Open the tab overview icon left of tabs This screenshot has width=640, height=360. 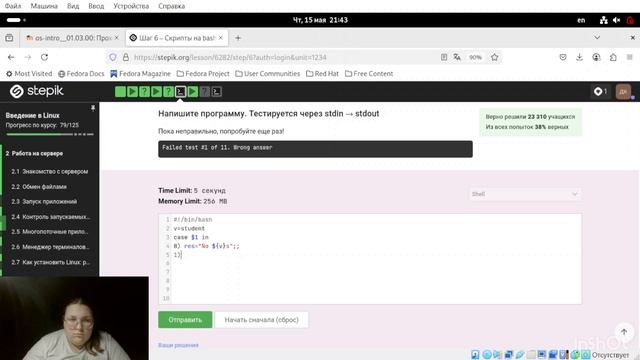coord(9,38)
